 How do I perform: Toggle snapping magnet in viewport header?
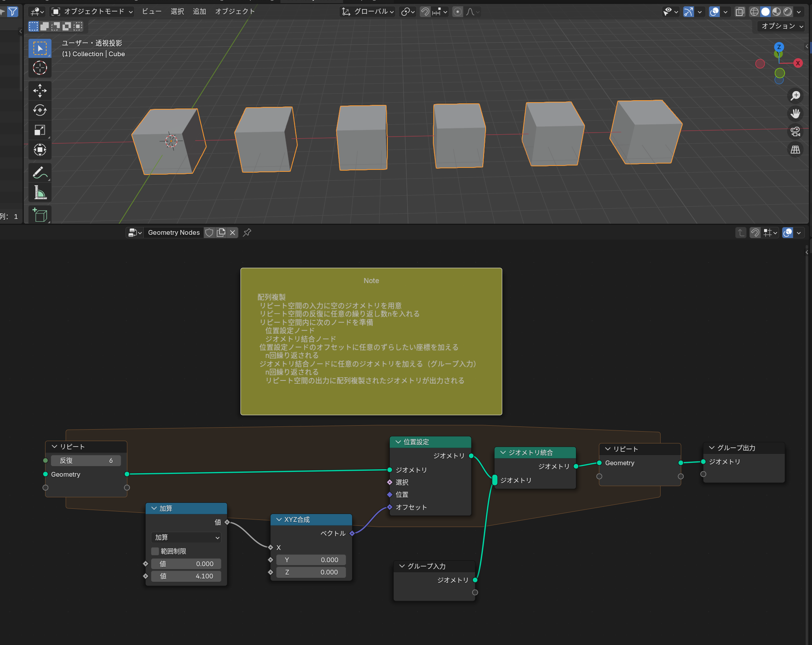click(x=425, y=12)
